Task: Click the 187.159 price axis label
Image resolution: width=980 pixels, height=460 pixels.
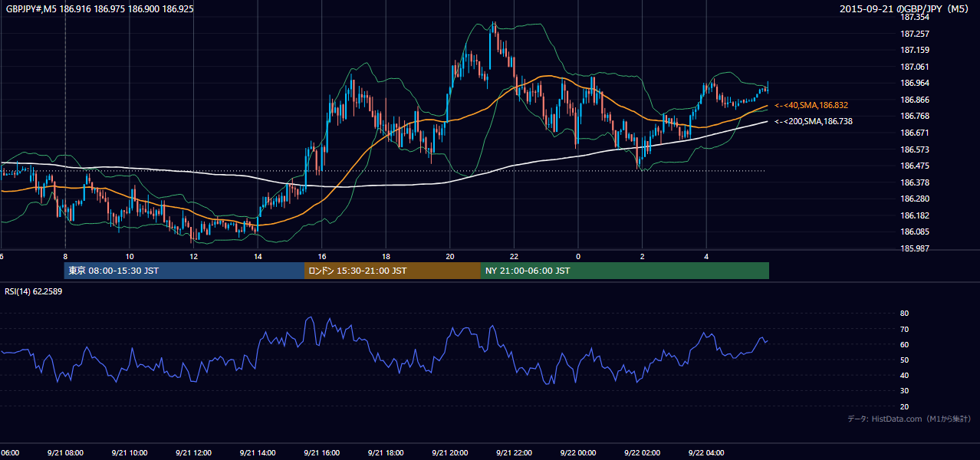Action: tap(915, 50)
